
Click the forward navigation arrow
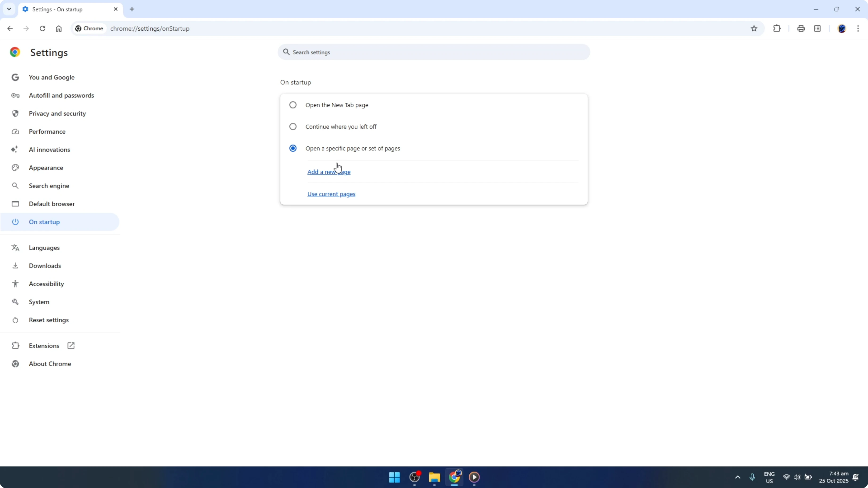[26, 29]
